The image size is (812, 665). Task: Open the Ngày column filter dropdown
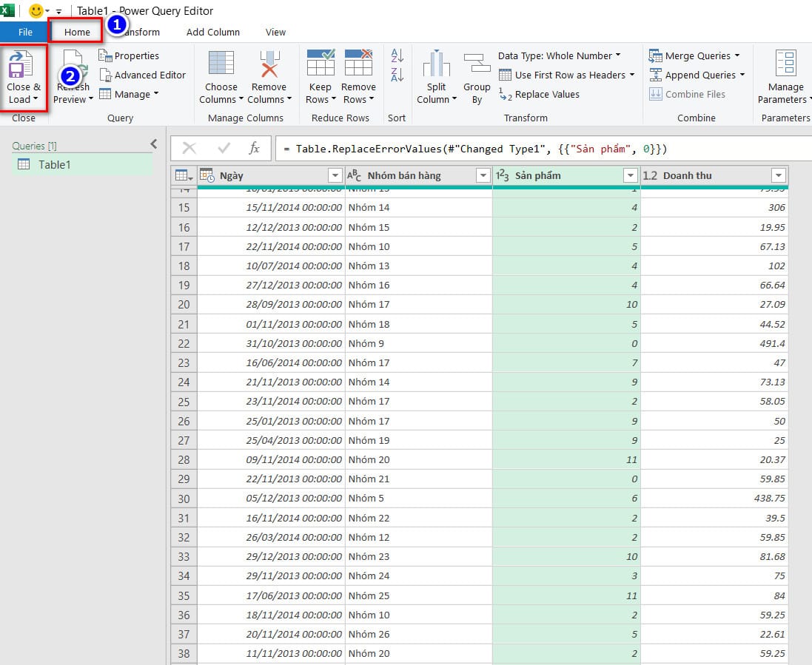334,175
